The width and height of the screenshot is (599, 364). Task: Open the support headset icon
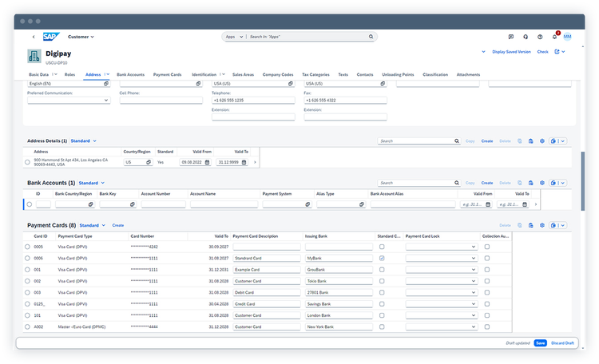tap(526, 37)
